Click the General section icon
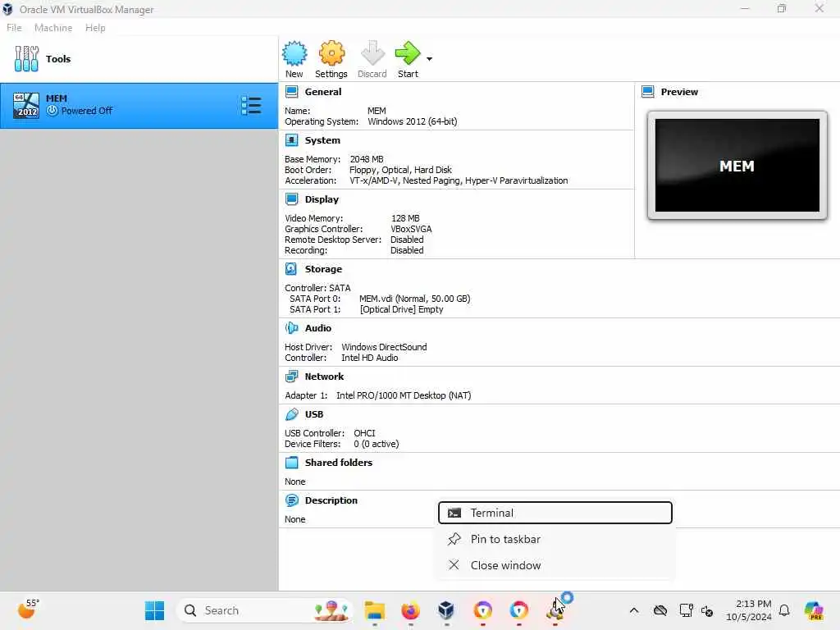840x630 pixels. [291, 92]
